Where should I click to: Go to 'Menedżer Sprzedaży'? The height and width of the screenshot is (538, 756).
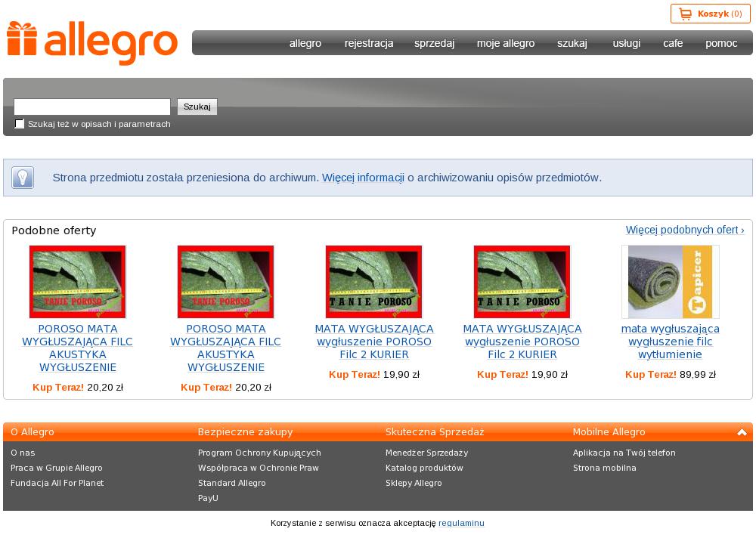426,453
